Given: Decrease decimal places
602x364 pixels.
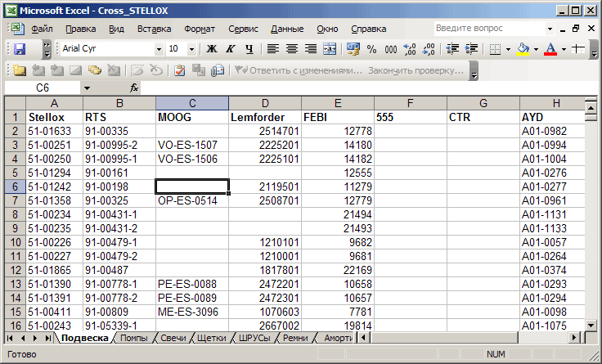Looking at the screenshot, I should (429, 49).
